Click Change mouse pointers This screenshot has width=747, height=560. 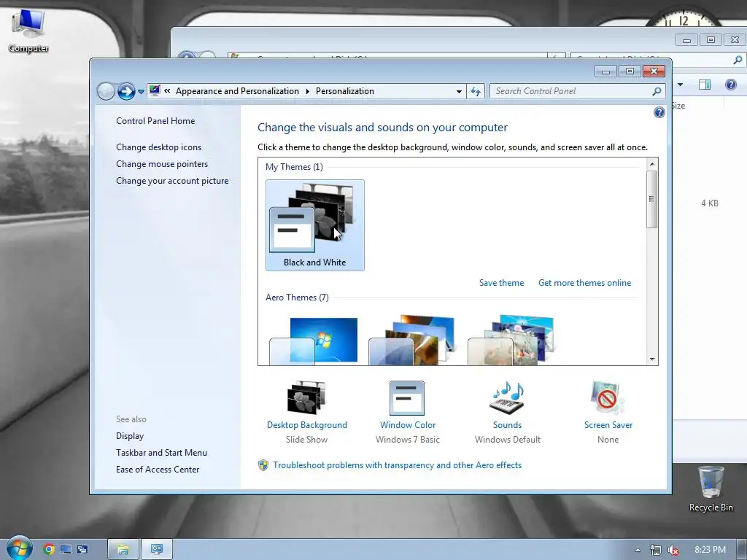coord(162,164)
